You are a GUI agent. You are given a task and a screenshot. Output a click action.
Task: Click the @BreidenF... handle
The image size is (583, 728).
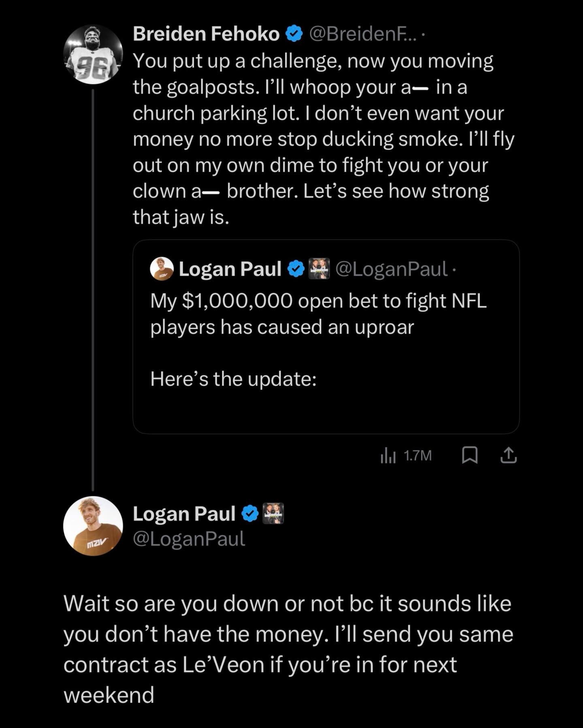[x=362, y=34]
